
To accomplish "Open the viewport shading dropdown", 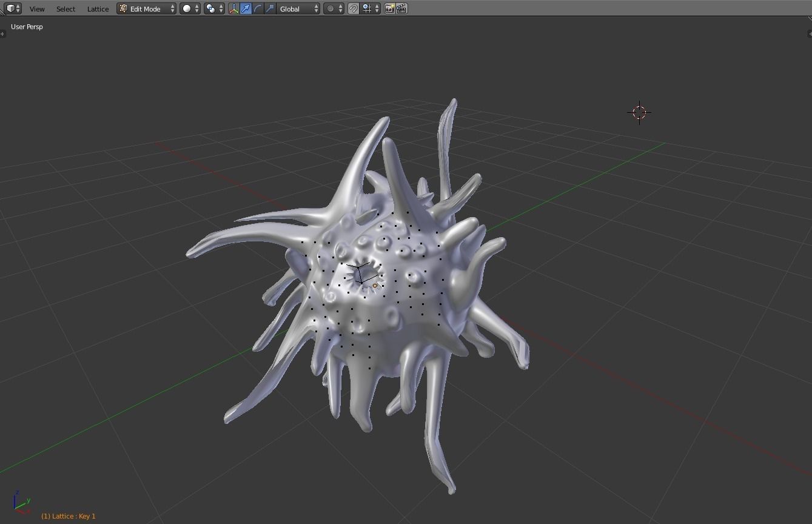I will tap(190, 8).
